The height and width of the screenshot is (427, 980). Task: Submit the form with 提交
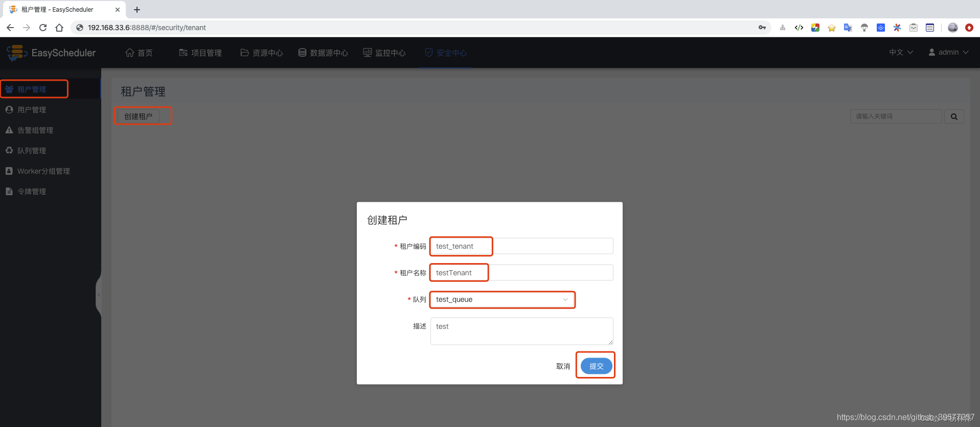tap(596, 366)
